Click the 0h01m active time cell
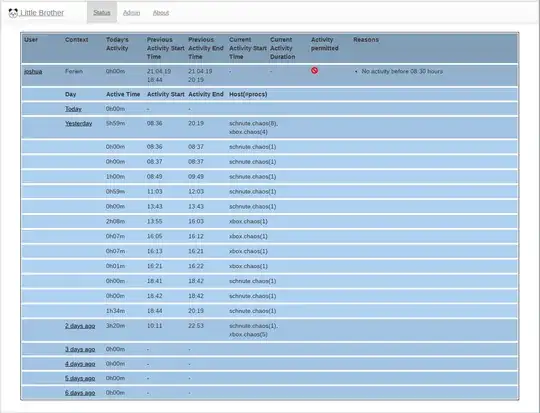The image size is (540, 413). point(115,266)
